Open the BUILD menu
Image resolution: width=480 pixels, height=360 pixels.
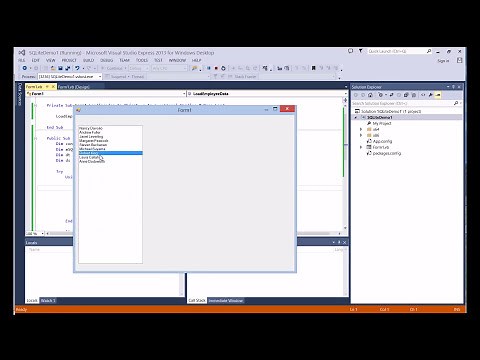coord(88,60)
